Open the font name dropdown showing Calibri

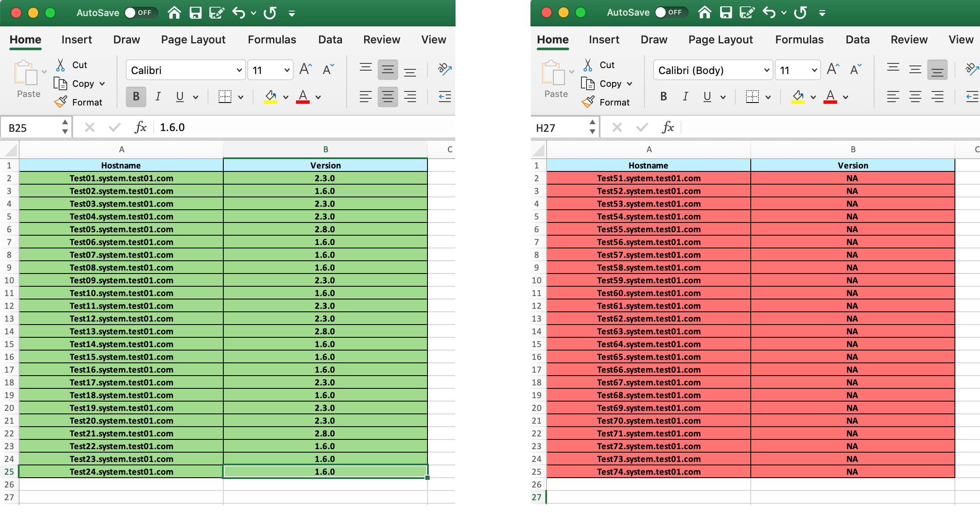(238, 70)
